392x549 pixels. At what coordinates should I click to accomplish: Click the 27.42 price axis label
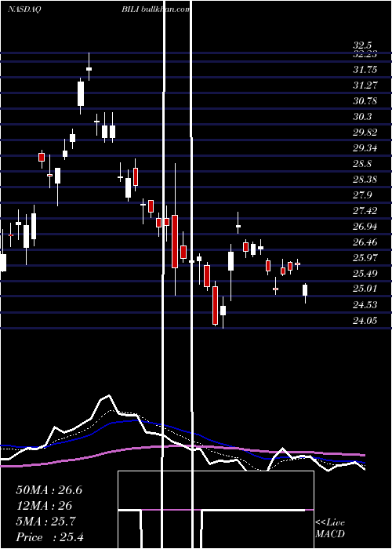coord(365,211)
